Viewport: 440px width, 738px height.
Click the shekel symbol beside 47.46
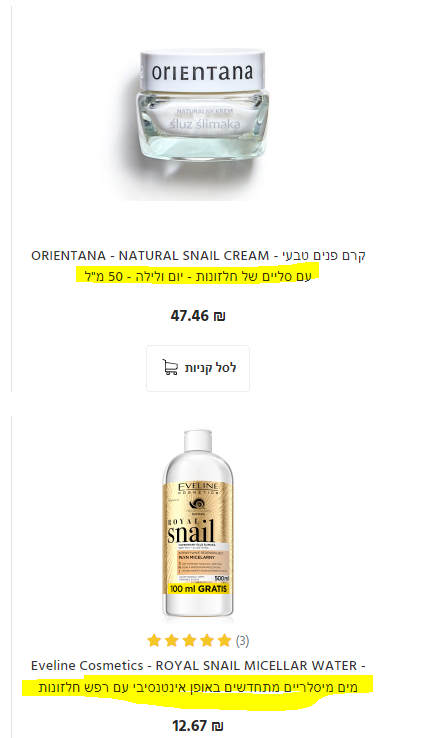click(219, 316)
